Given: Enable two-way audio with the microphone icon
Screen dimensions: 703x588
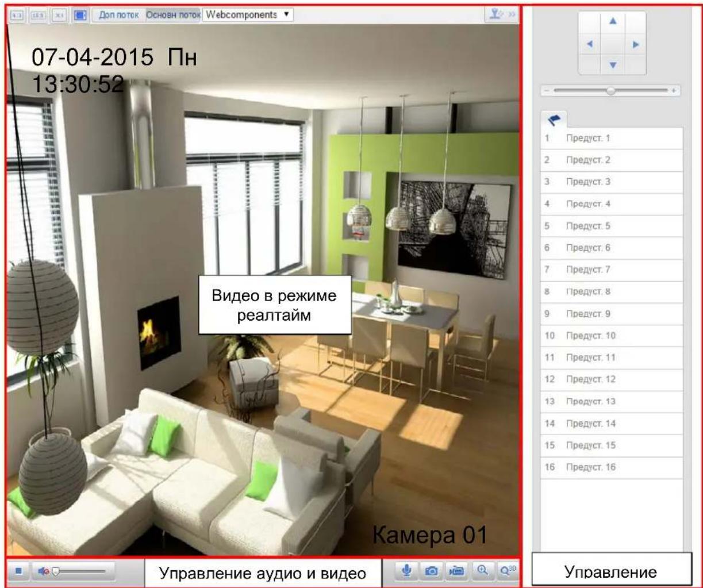Looking at the screenshot, I should click(x=407, y=571).
